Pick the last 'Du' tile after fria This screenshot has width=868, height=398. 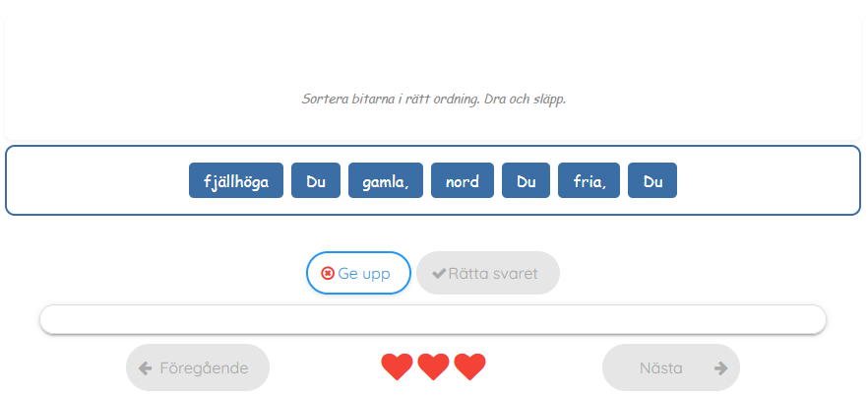pos(652,181)
